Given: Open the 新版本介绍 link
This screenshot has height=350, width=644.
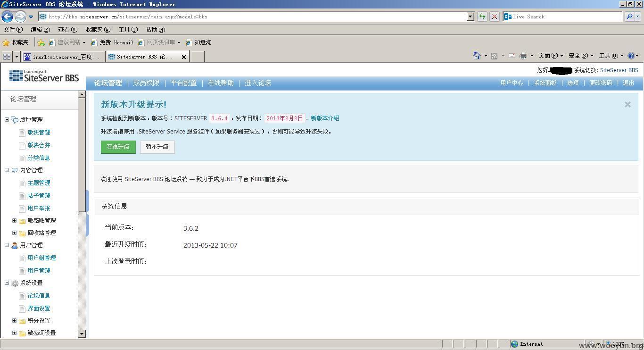Looking at the screenshot, I should coord(325,118).
